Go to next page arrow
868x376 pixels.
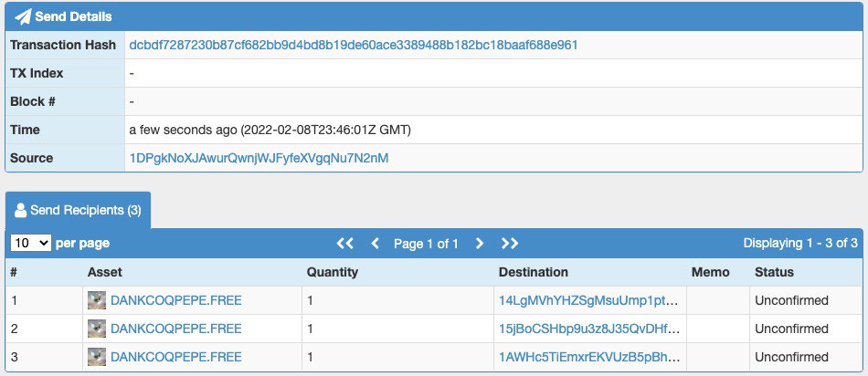coord(480,244)
